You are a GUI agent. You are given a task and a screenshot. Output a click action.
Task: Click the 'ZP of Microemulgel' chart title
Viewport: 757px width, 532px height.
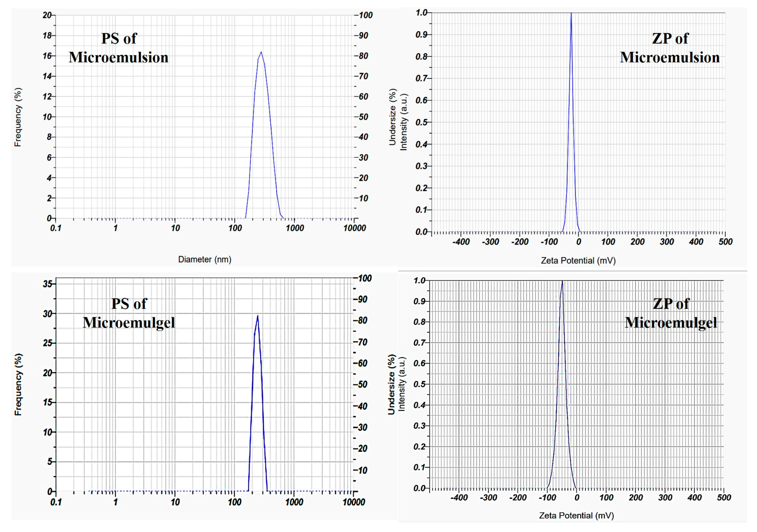671,313
